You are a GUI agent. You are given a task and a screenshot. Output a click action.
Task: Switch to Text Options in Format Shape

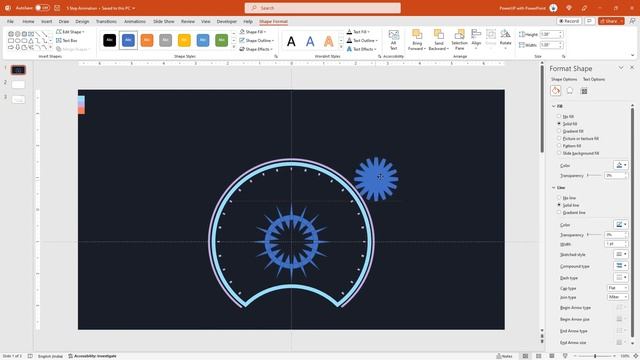pyautogui.click(x=594, y=79)
